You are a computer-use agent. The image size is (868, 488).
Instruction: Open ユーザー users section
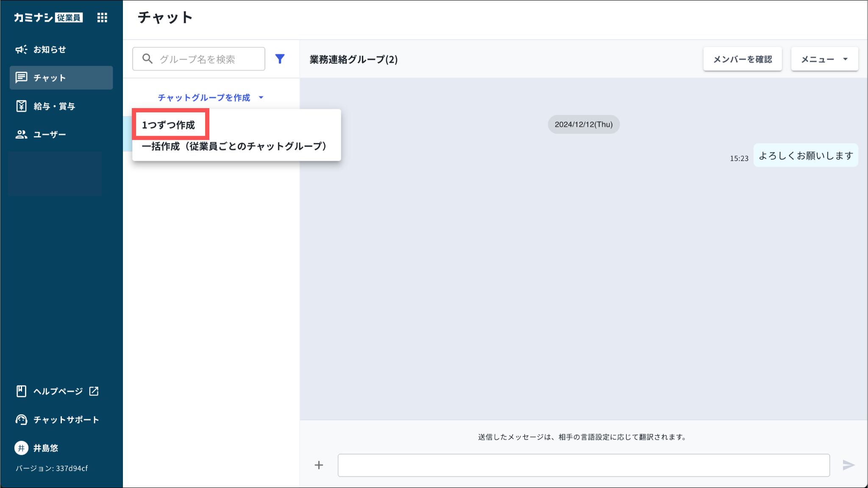50,134
